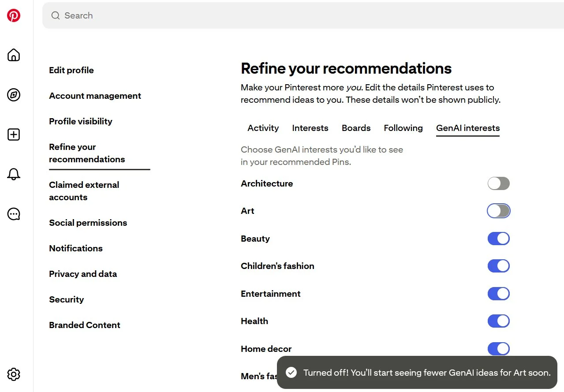Open Claimed external accounts

tap(84, 191)
